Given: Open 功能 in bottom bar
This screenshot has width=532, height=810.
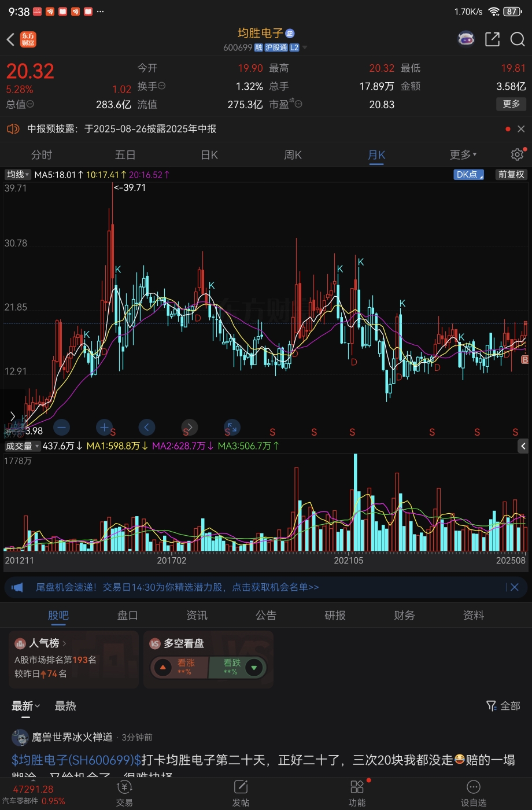Looking at the screenshot, I should tap(357, 793).
